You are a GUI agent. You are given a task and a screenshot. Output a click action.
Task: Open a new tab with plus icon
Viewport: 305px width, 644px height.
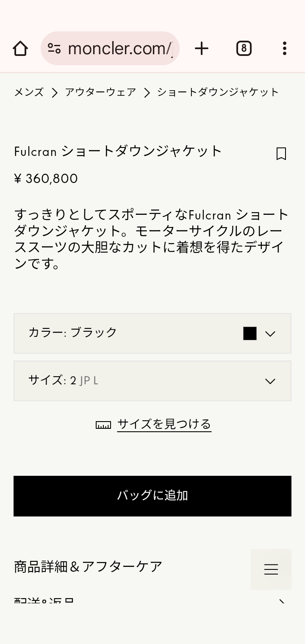[x=202, y=48]
